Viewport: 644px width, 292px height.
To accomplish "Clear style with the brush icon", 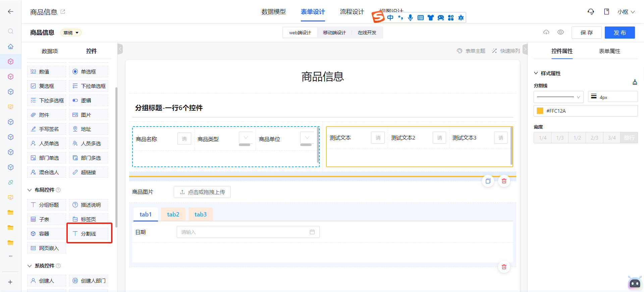I will coord(635,82).
